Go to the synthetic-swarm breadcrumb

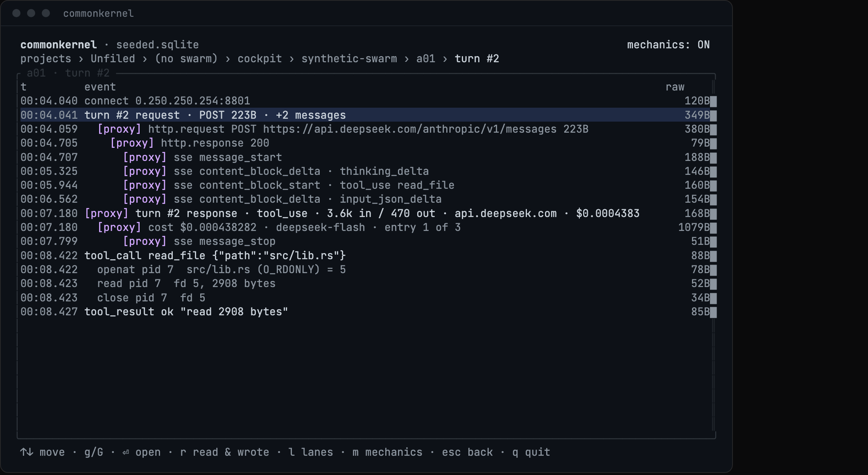(349, 59)
